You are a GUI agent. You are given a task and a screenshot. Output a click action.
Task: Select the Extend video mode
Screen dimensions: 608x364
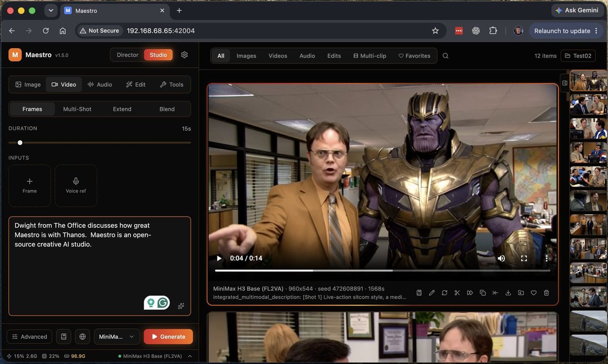[x=122, y=109]
